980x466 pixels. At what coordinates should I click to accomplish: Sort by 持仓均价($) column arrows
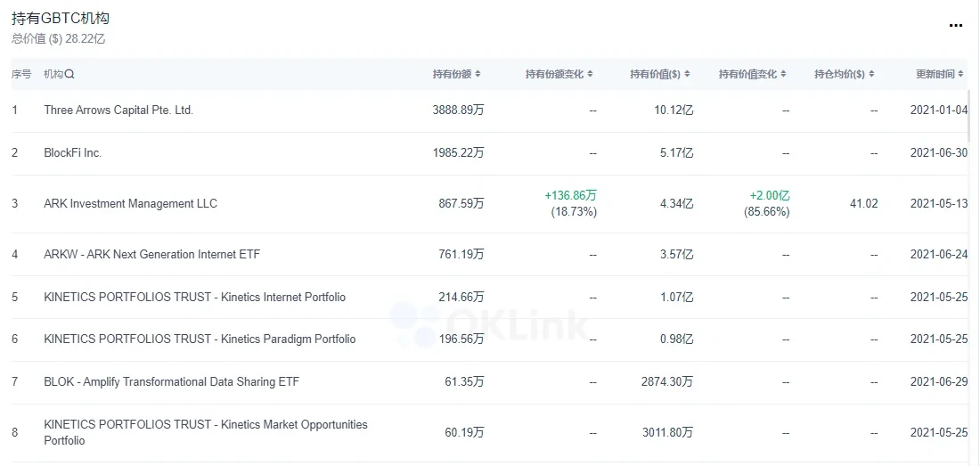[x=871, y=75]
